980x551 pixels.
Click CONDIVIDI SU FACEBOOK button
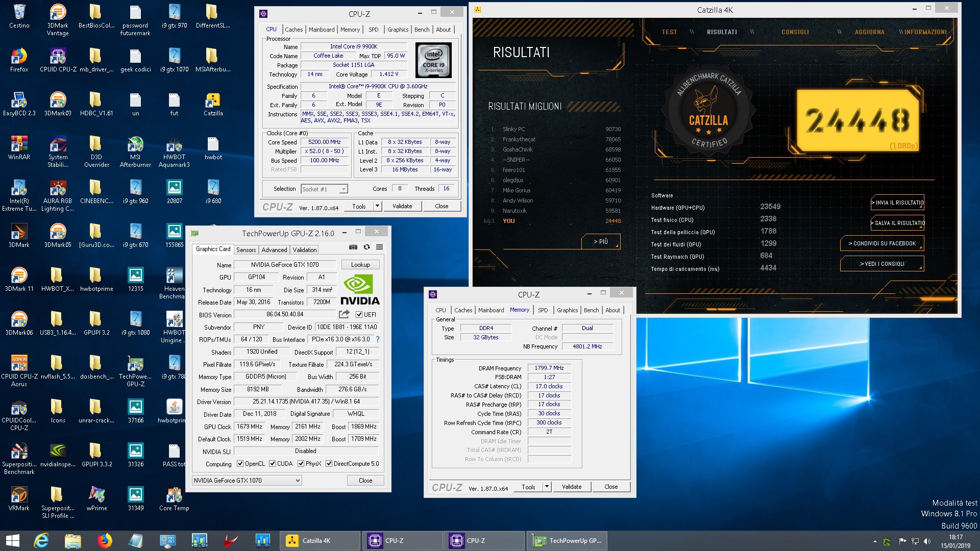882,243
